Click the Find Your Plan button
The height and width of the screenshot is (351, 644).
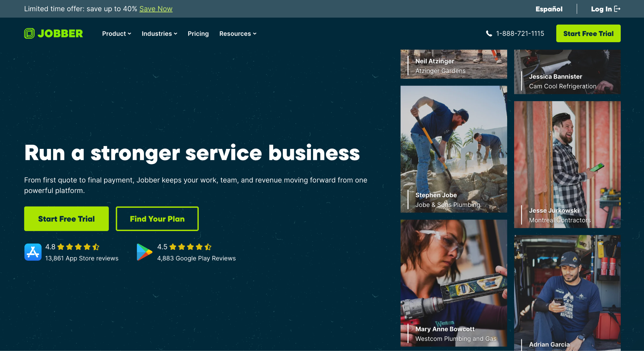point(157,219)
